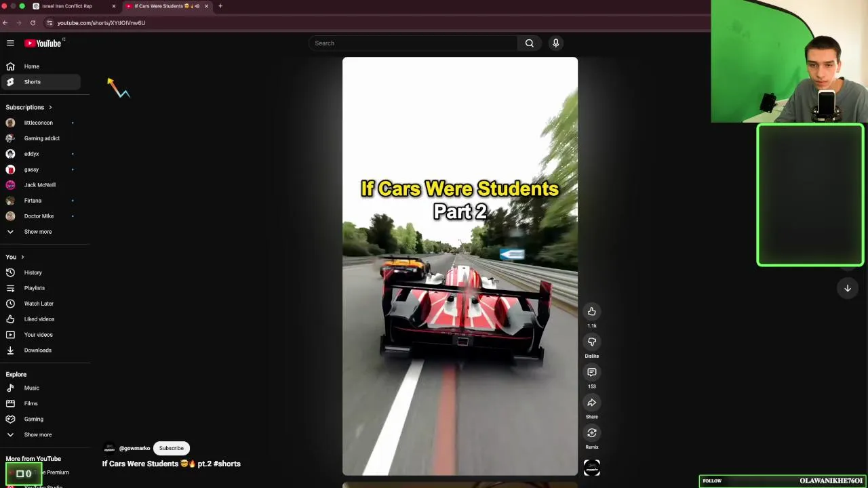Remix this short
This screenshot has width=868, height=488.
point(591,432)
